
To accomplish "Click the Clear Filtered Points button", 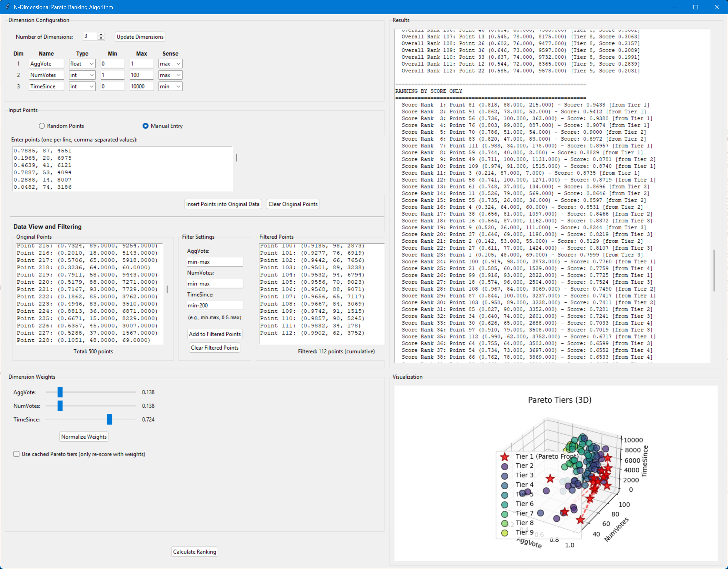I will 215,348.
